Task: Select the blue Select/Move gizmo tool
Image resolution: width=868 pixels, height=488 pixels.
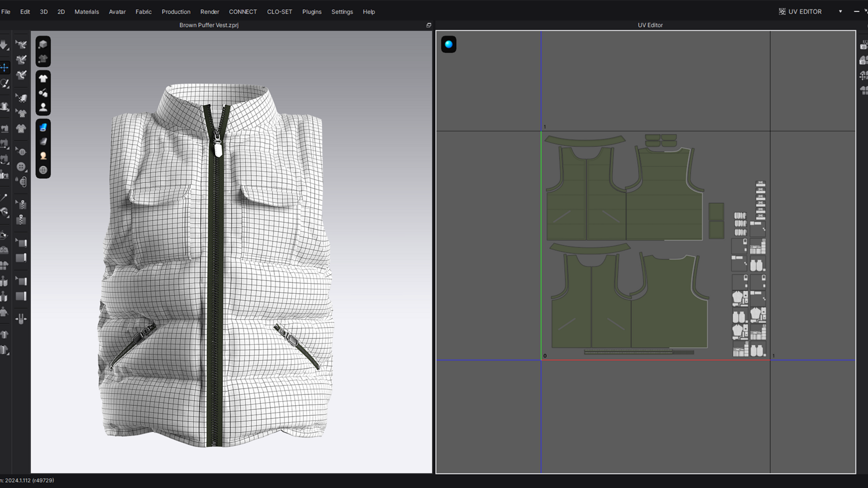Action: 4,68
